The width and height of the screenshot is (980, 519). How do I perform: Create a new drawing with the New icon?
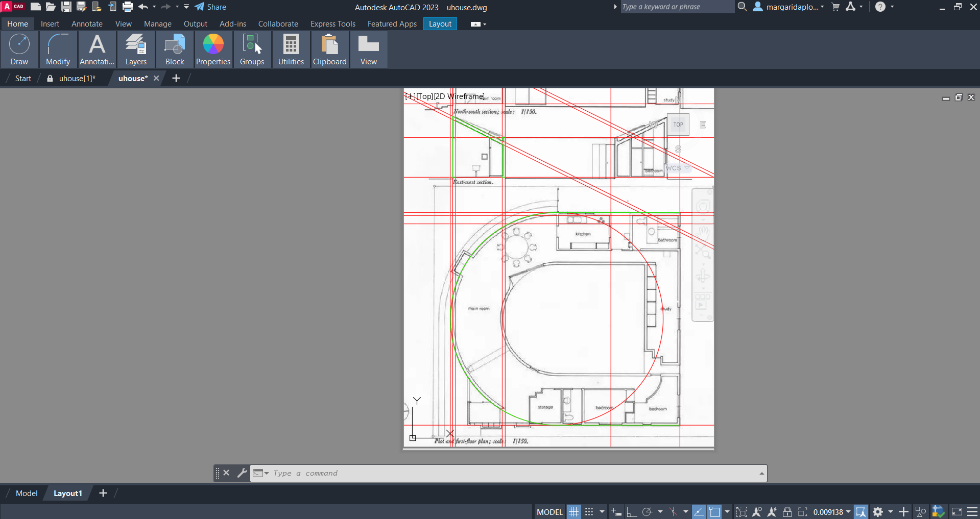click(36, 7)
